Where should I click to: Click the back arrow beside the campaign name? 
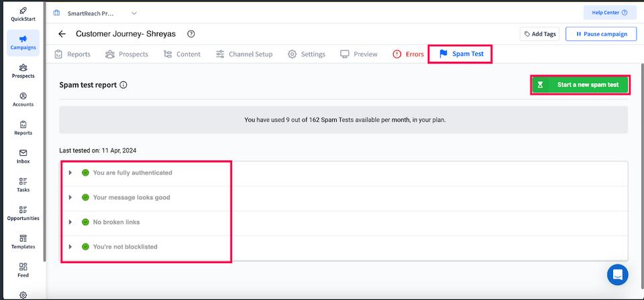point(62,34)
